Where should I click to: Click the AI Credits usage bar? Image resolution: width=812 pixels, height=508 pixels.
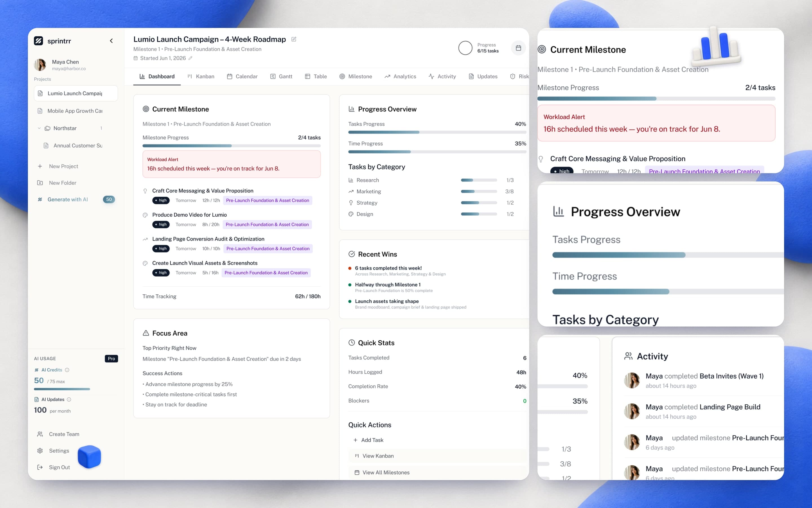tap(62, 389)
